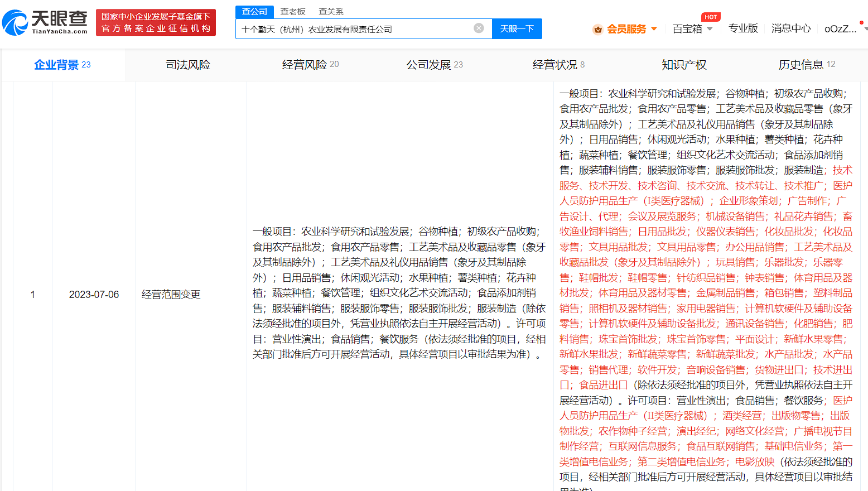Switch to the 查老板 tab

(x=293, y=11)
